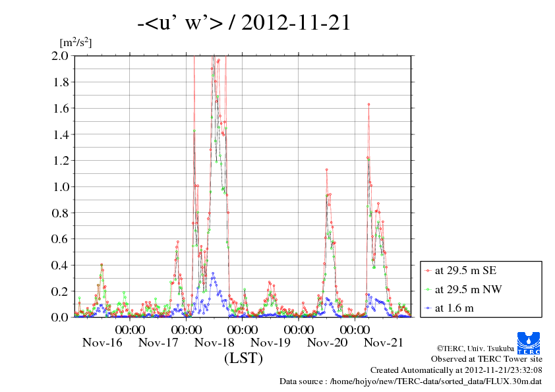
Task: Select legend entry 'at 29.5 m SE'
Action: 465,270
